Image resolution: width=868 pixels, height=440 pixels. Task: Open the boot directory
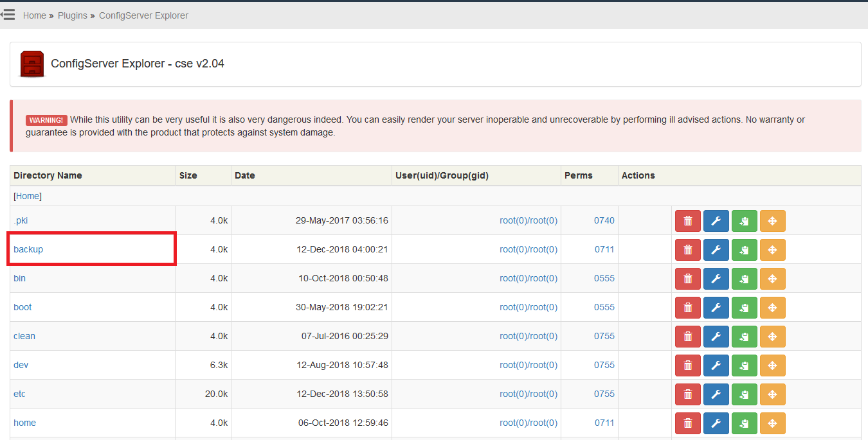[x=23, y=307]
